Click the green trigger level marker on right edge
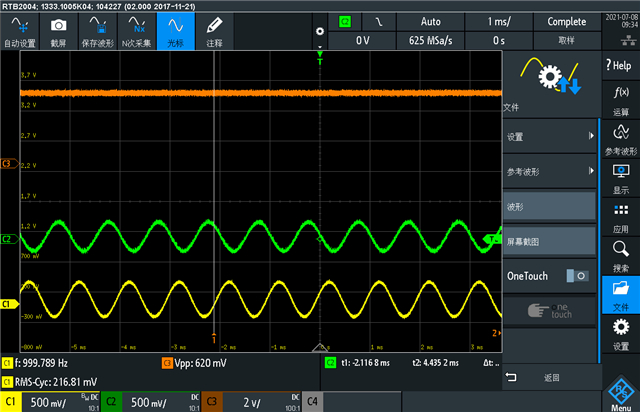 point(492,239)
